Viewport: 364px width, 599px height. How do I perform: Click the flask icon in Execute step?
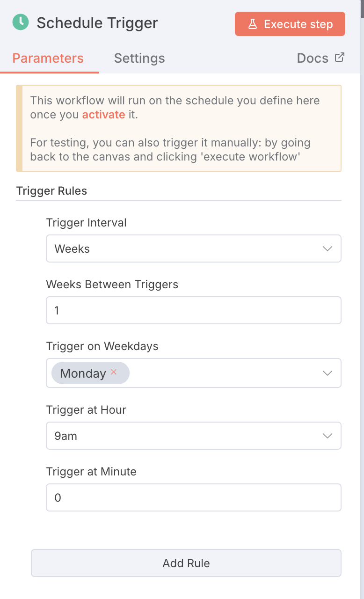(x=253, y=24)
